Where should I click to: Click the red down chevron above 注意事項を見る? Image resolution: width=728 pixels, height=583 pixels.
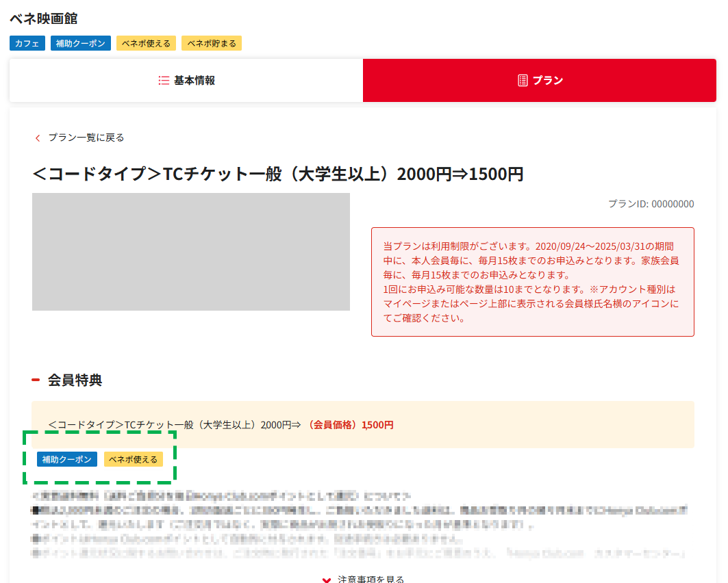pyautogui.click(x=327, y=578)
